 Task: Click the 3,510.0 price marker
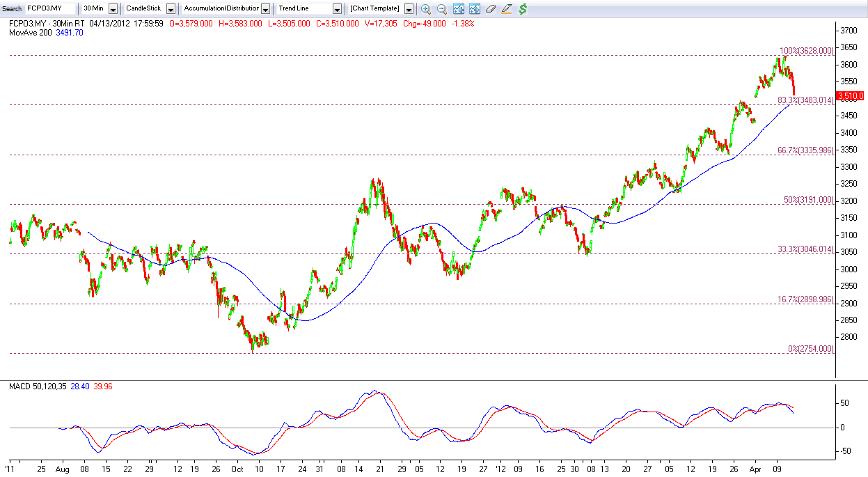click(x=851, y=96)
